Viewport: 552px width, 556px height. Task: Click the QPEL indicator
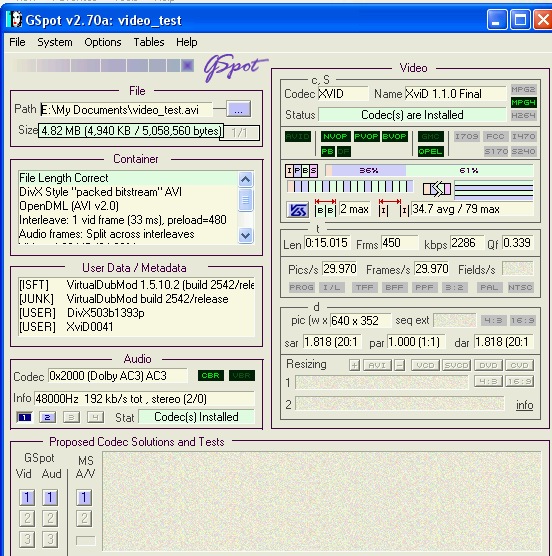[x=430, y=151]
